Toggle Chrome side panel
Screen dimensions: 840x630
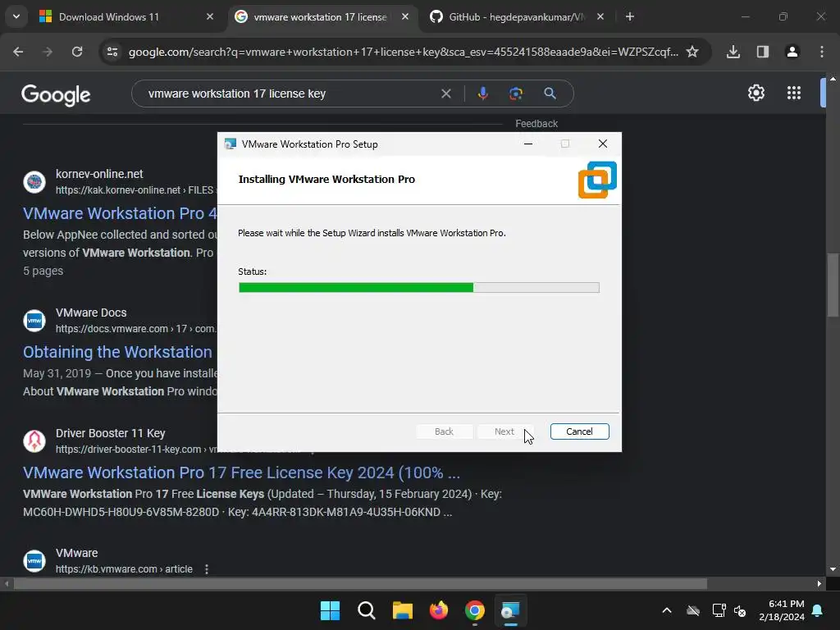[763, 52]
